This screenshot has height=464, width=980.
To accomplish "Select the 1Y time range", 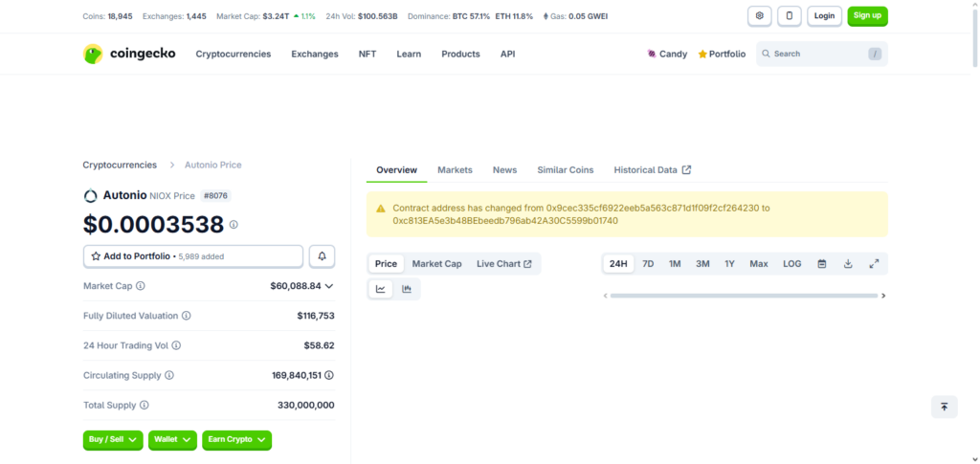I will [x=730, y=263].
